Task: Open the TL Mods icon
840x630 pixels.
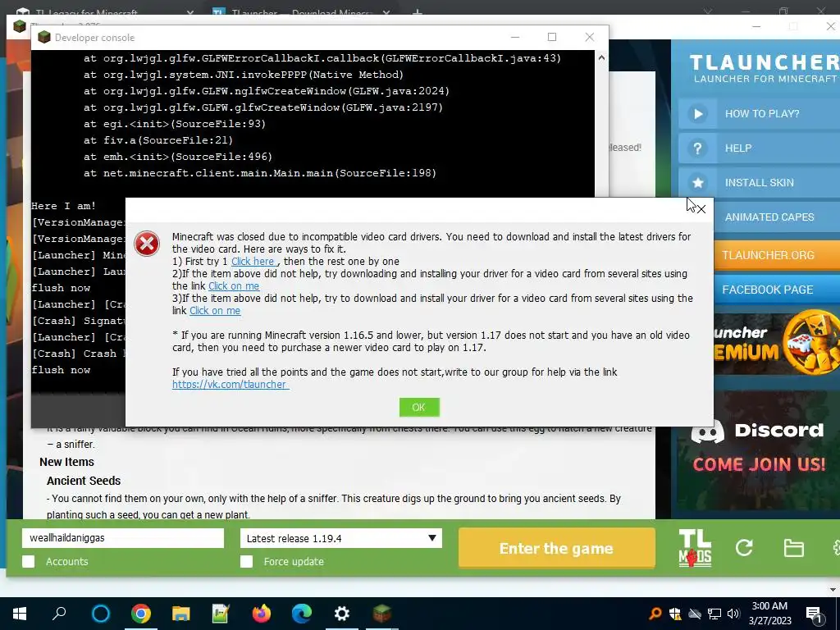Action: tap(696, 548)
